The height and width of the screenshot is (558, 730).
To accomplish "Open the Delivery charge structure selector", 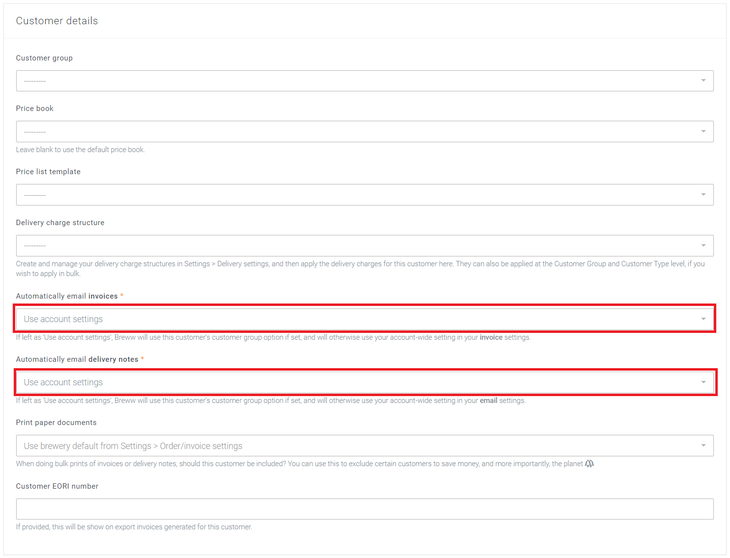I will click(364, 246).
